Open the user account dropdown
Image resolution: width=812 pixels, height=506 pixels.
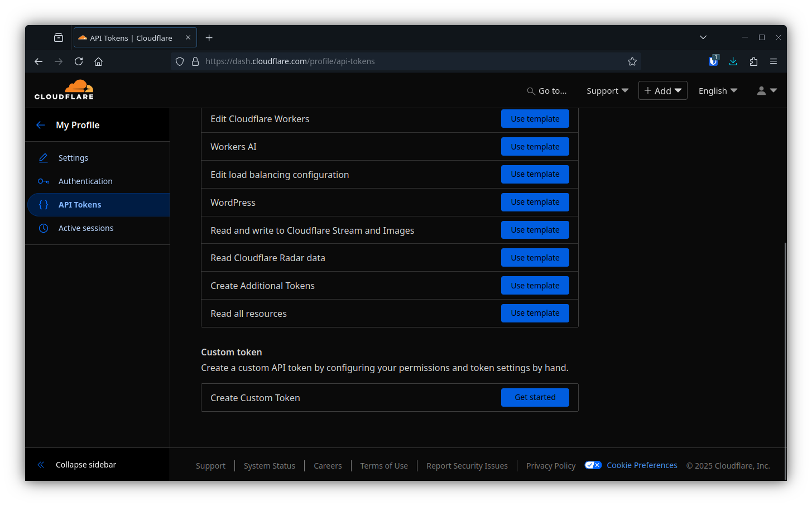pos(766,91)
